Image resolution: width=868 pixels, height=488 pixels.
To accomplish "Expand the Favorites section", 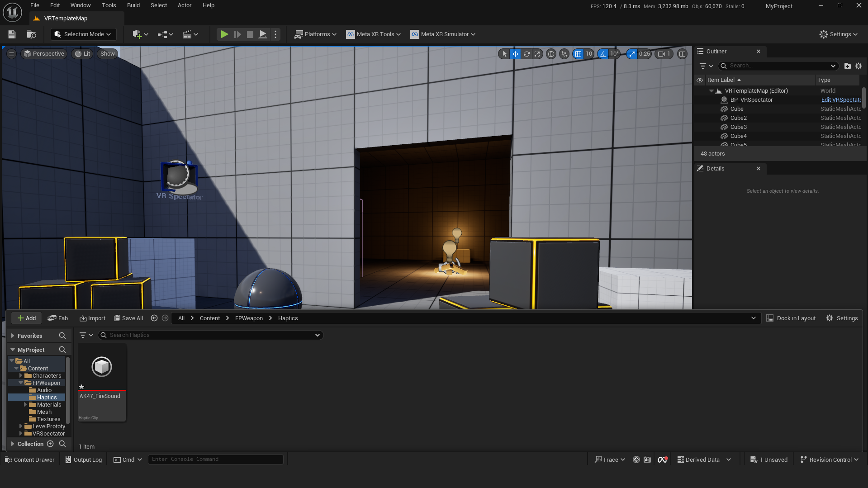I will [13, 336].
